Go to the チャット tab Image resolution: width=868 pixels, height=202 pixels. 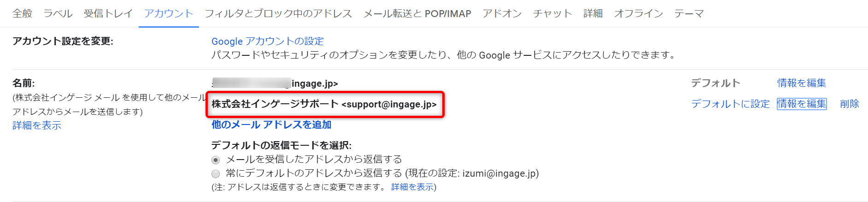(x=552, y=14)
